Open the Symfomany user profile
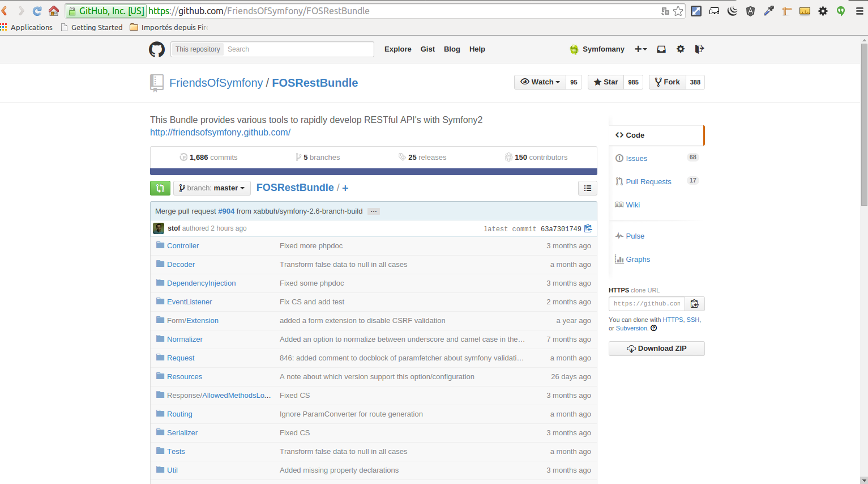The image size is (868, 484). [597, 49]
